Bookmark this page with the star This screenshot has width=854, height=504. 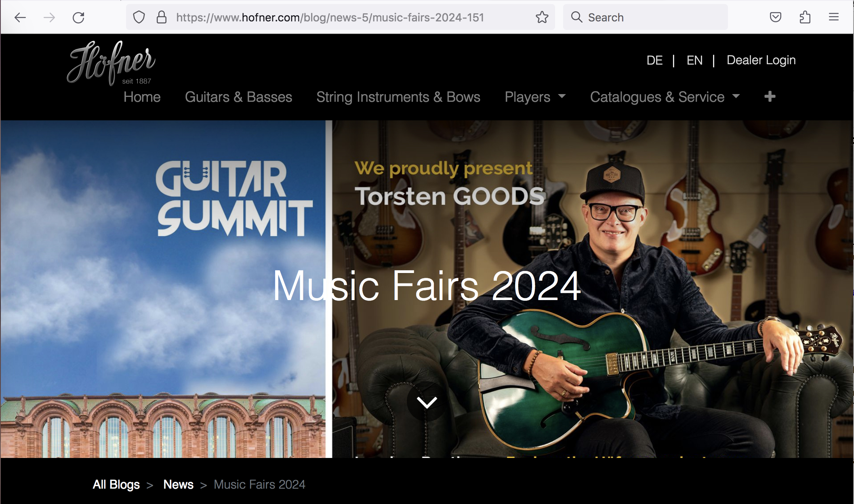point(542,17)
